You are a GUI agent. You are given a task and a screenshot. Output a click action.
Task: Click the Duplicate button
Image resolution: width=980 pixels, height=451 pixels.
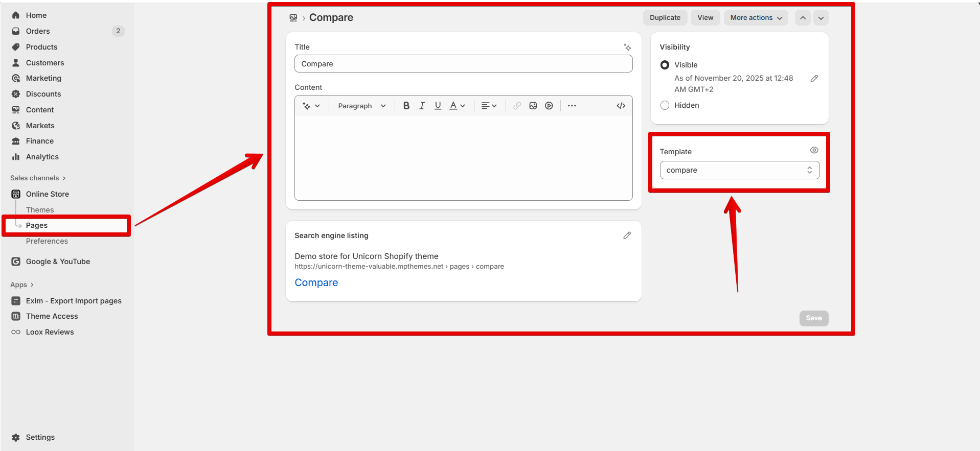(665, 18)
